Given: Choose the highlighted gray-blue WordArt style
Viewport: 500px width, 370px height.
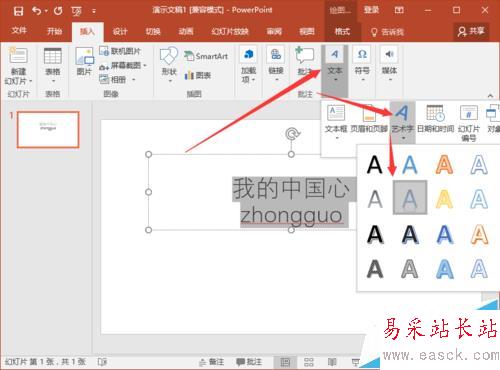Looking at the screenshot, I should [x=410, y=198].
